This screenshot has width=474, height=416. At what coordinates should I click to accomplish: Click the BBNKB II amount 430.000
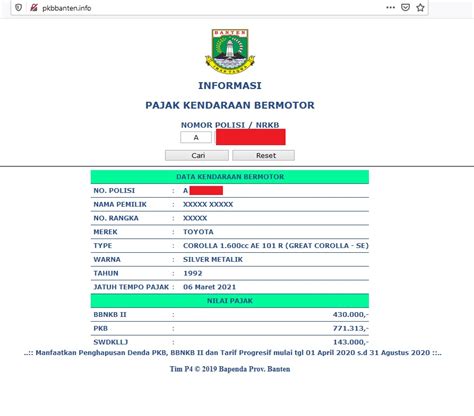click(350, 314)
